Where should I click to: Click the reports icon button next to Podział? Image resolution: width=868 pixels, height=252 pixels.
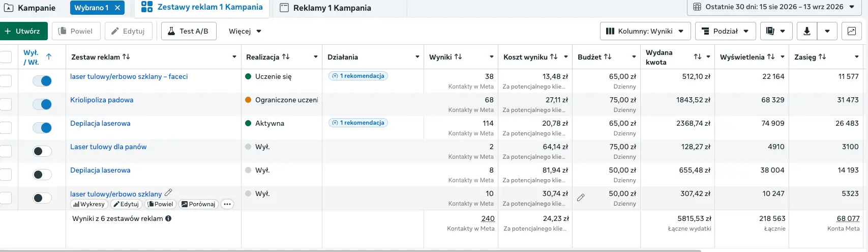pos(776,31)
